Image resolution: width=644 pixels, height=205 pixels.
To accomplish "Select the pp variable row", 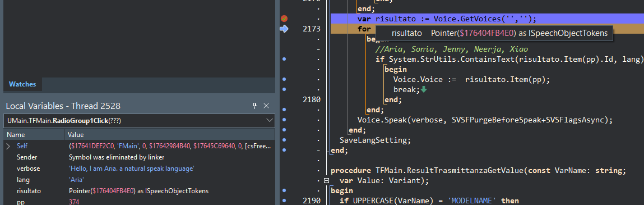I will point(139,202).
